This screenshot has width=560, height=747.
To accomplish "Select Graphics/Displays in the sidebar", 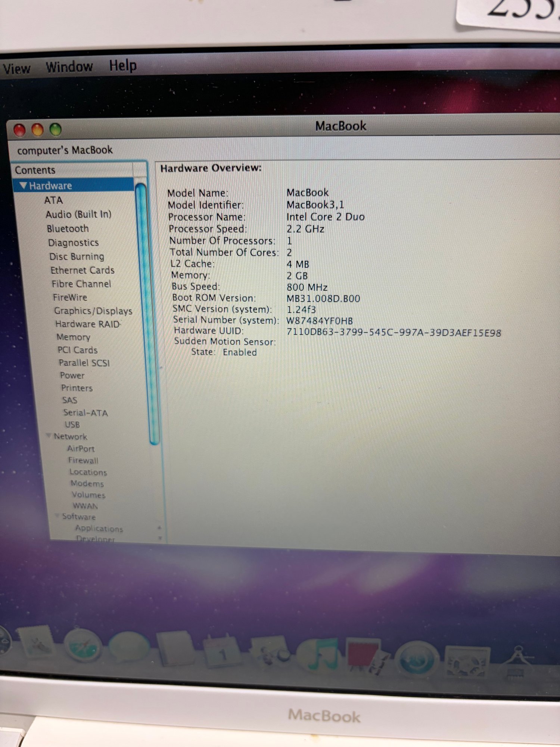I will coord(93,311).
